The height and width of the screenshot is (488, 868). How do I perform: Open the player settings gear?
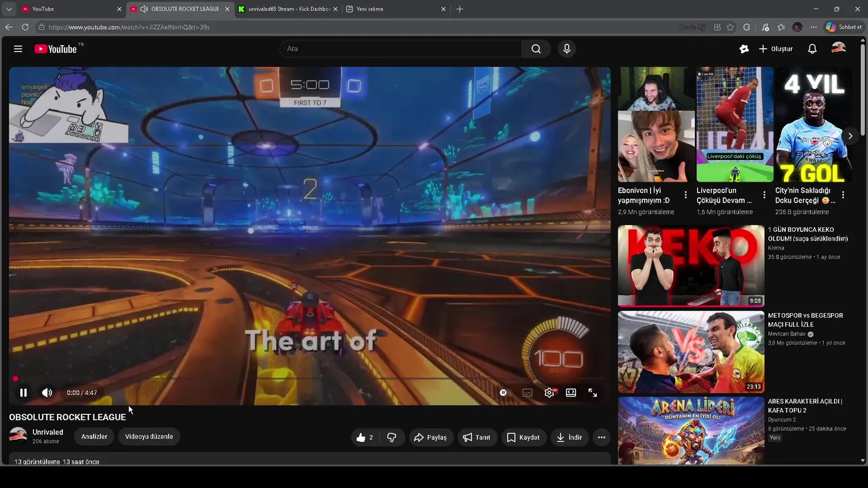[x=549, y=392]
